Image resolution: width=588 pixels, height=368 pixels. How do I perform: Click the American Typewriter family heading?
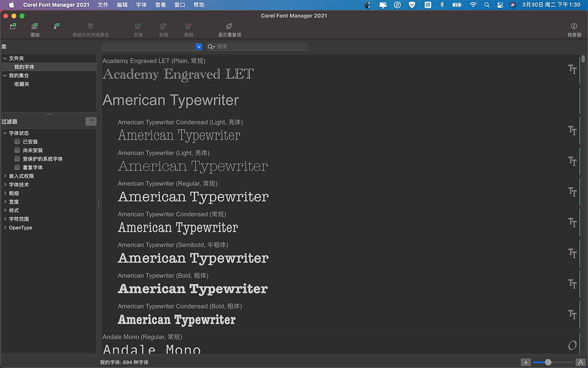click(171, 100)
